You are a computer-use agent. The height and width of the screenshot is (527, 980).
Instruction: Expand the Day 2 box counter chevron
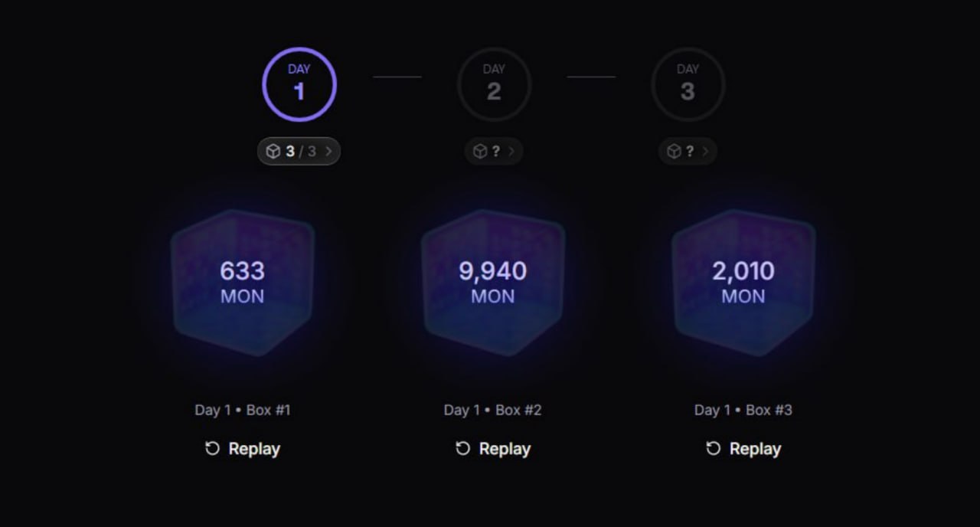[x=511, y=152]
